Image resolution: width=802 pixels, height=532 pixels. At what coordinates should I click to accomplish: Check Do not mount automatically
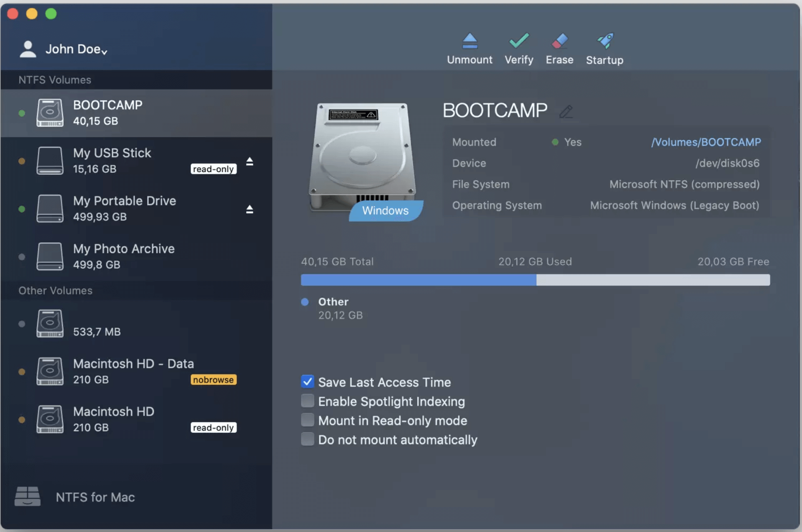(307, 439)
